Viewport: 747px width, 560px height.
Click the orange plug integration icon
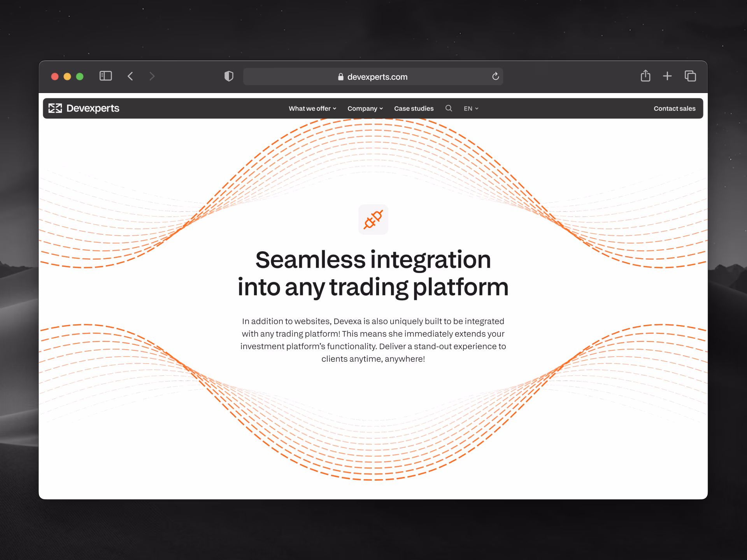(373, 220)
